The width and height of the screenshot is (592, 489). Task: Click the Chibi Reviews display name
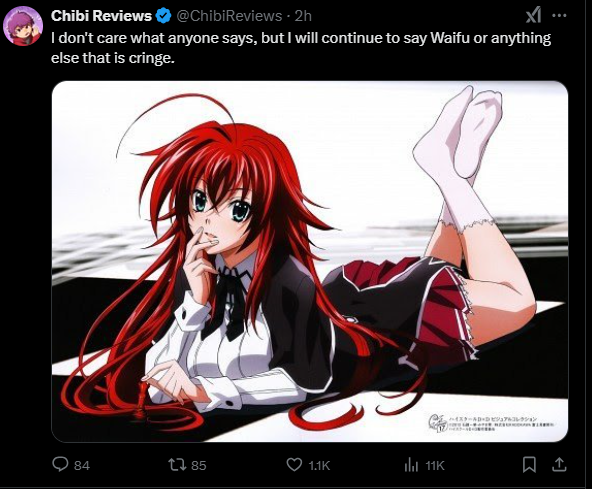(101, 16)
